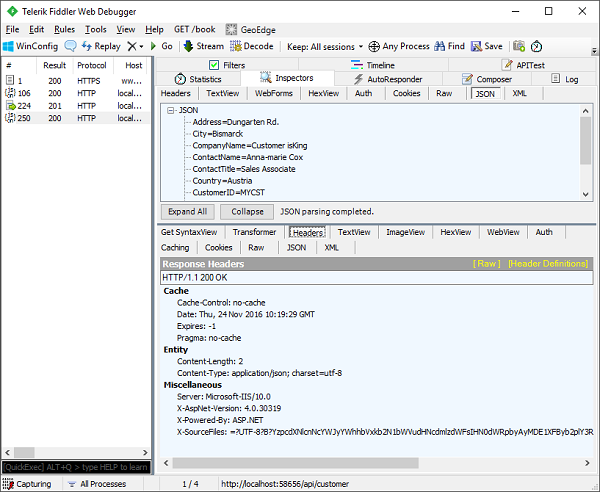
Task: Click the [Raw] link in Response Headers
Action: pyautogui.click(x=486, y=264)
